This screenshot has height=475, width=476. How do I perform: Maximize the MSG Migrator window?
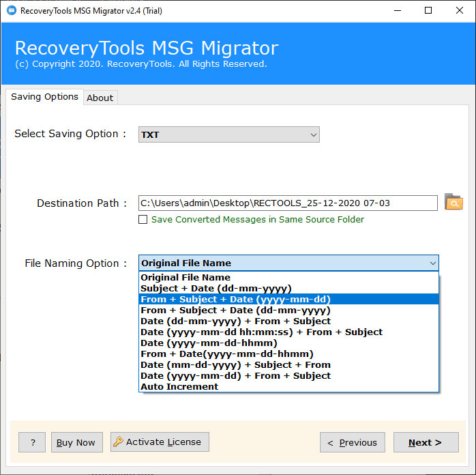click(428, 11)
